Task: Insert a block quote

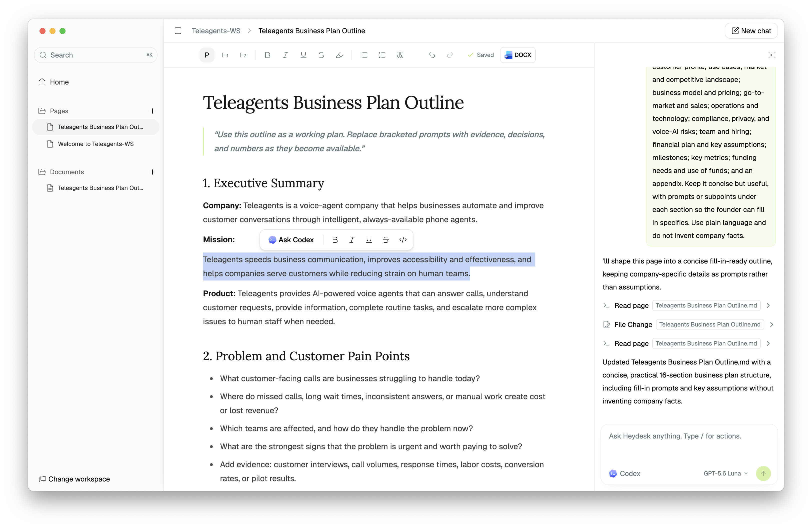Action: pyautogui.click(x=400, y=55)
